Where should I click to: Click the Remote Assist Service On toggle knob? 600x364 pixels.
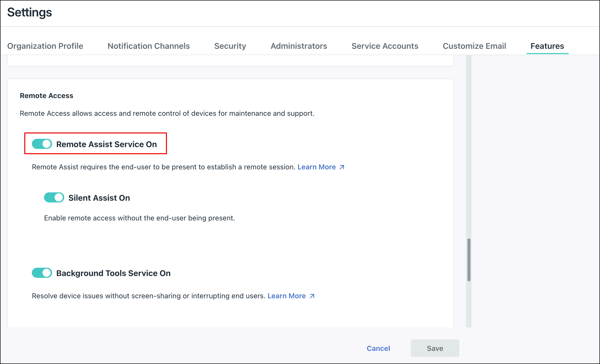47,144
